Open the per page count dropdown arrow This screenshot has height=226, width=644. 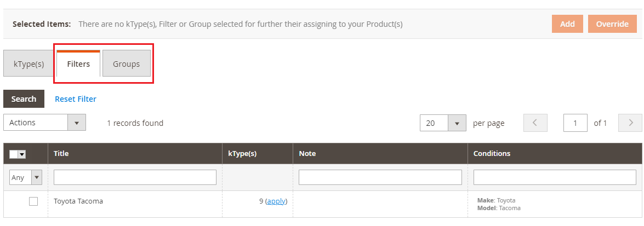[x=457, y=123]
